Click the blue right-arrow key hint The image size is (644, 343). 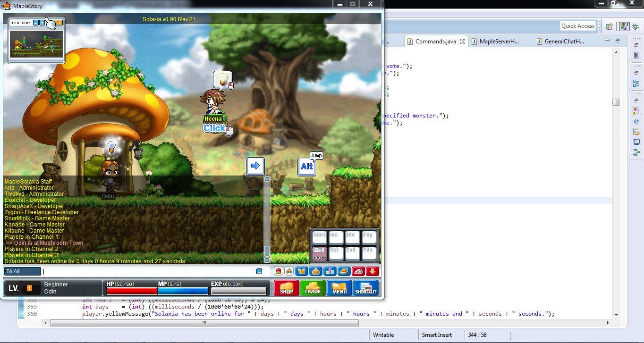point(255,166)
